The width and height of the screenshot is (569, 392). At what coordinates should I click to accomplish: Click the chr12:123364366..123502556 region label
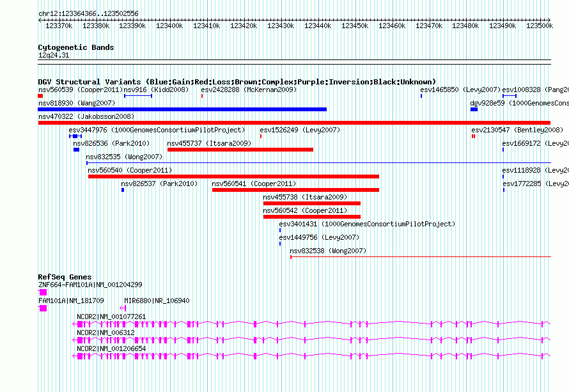coord(88,13)
